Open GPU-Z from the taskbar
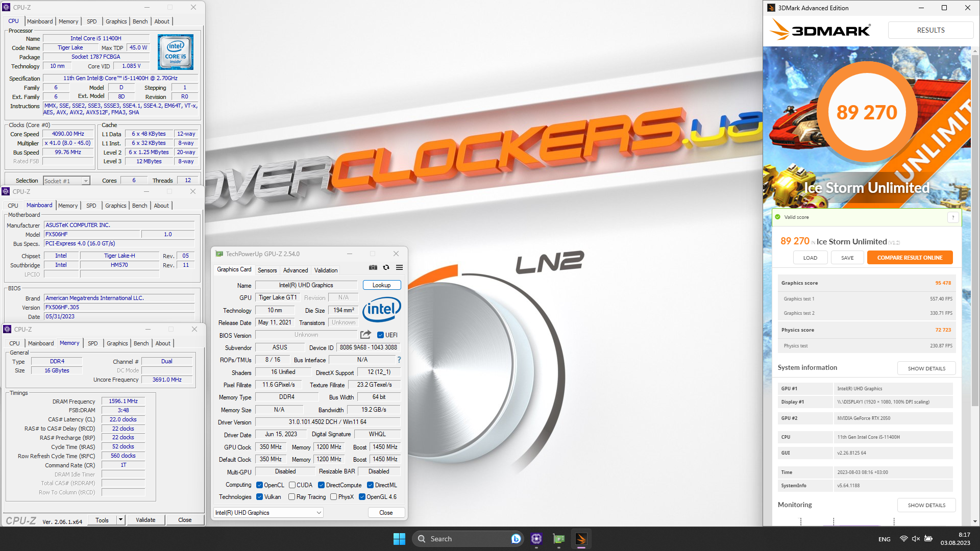The height and width of the screenshot is (551, 980). (559, 539)
